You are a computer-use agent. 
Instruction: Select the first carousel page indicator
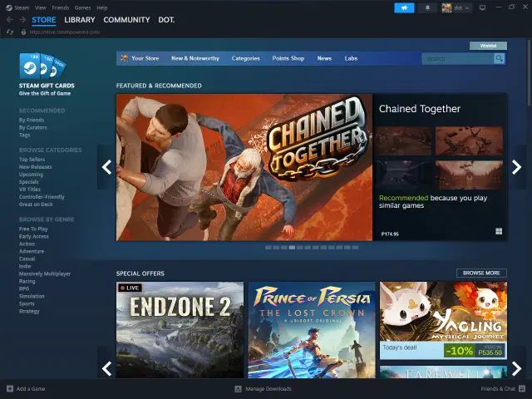[x=268, y=248]
